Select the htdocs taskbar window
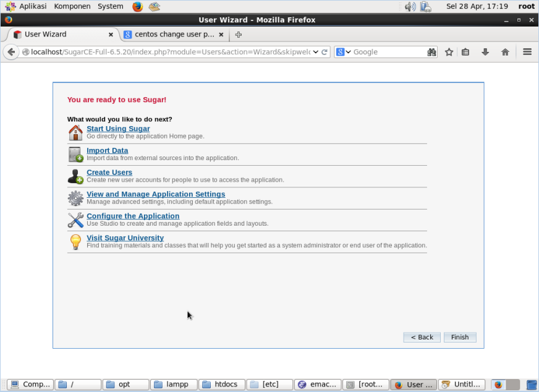 [x=221, y=384]
